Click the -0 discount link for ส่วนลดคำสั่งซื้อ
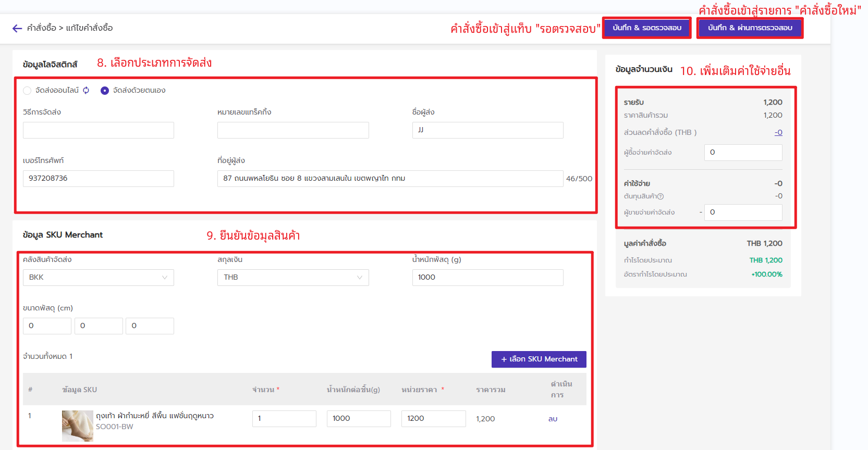Image resolution: width=868 pixels, height=450 pixels. [x=778, y=132]
